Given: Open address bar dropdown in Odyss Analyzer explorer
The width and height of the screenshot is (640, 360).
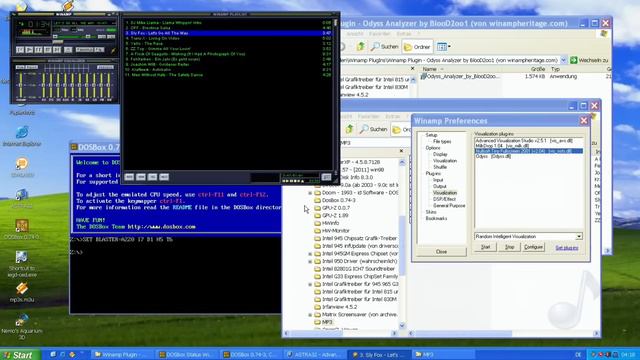Looking at the screenshot, I should pos(564,60).
